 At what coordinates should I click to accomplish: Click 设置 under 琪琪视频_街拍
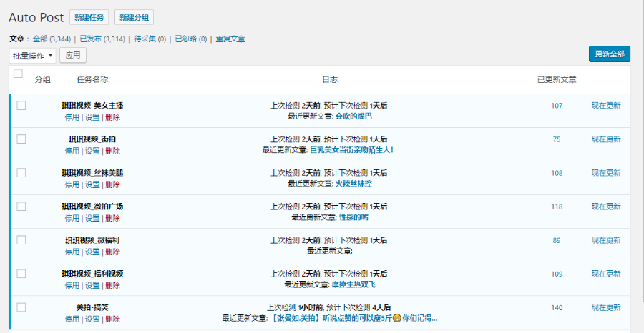coord(92,151)
